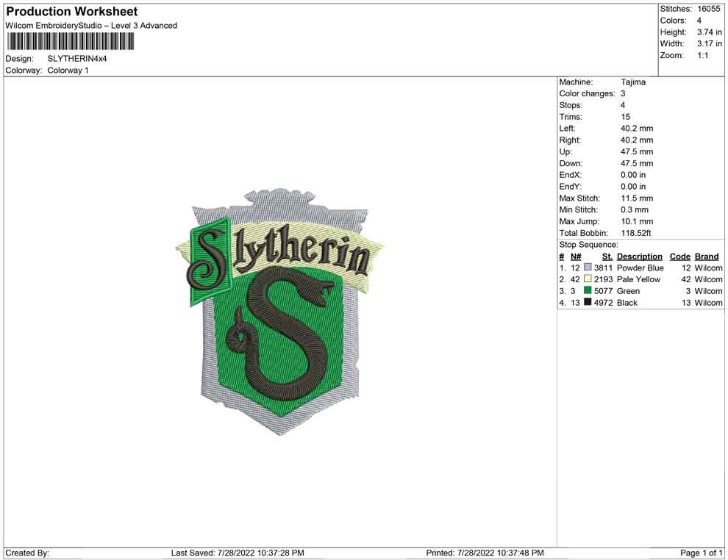Select 'Wilcom EmbroideryStudio – Level 3 Advanced' text

click(x=91, y=26)
